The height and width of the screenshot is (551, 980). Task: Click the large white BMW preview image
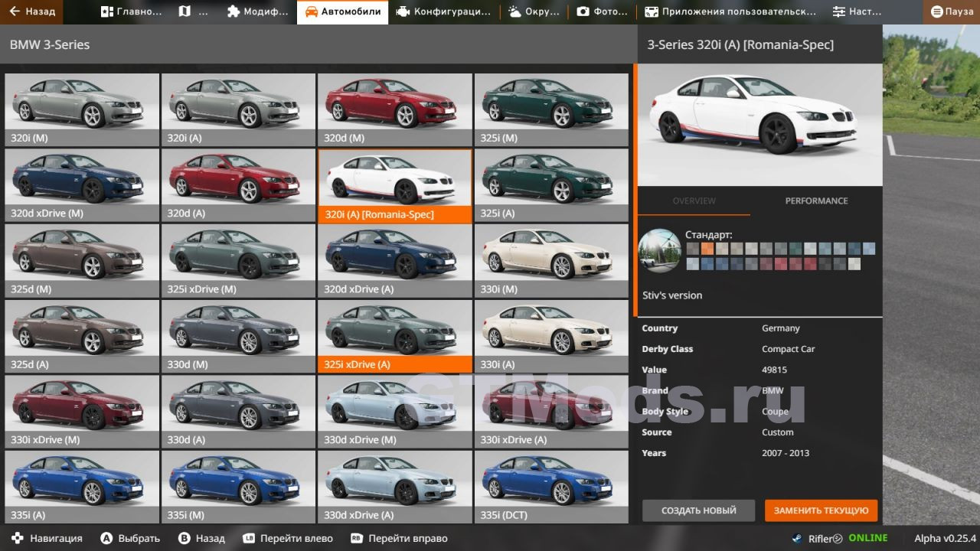click(x=759, y=125)
